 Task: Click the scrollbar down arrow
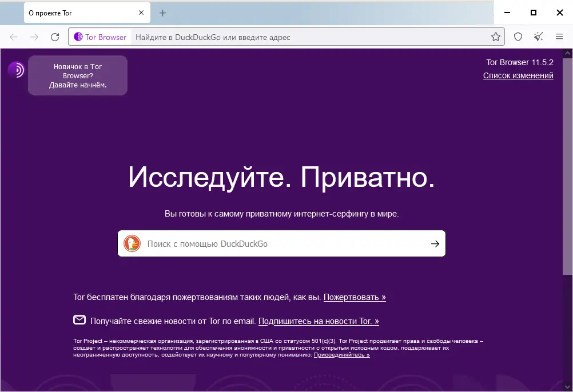pyautogui.click(x=567, y=387)
